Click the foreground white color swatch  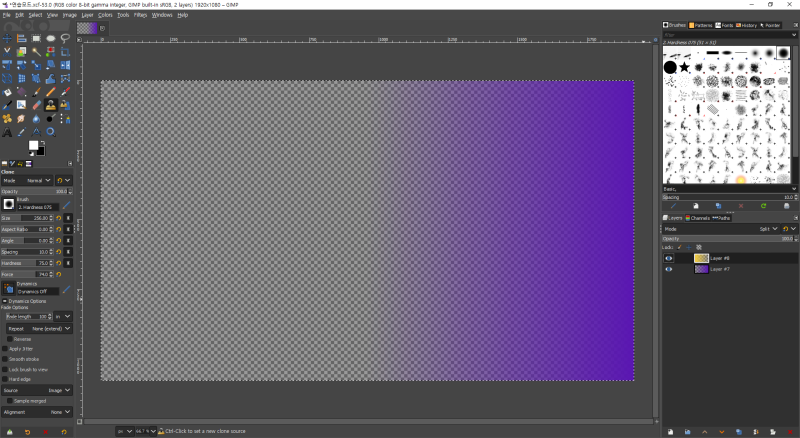point(34,145)
